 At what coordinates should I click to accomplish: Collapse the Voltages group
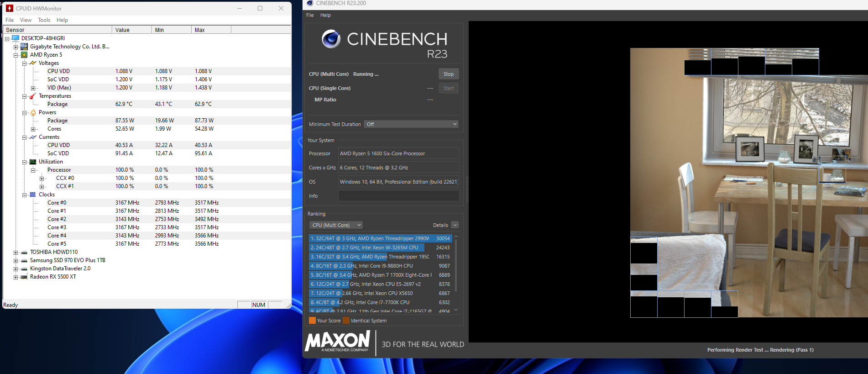25,63
